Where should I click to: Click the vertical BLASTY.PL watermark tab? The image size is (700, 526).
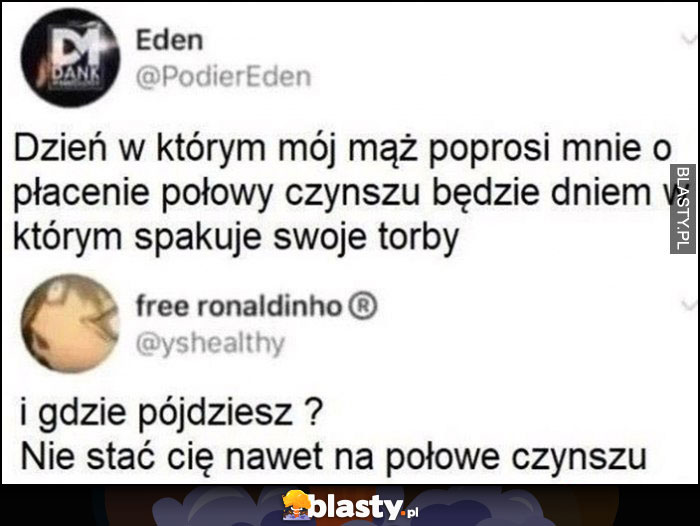pos(683,209)
